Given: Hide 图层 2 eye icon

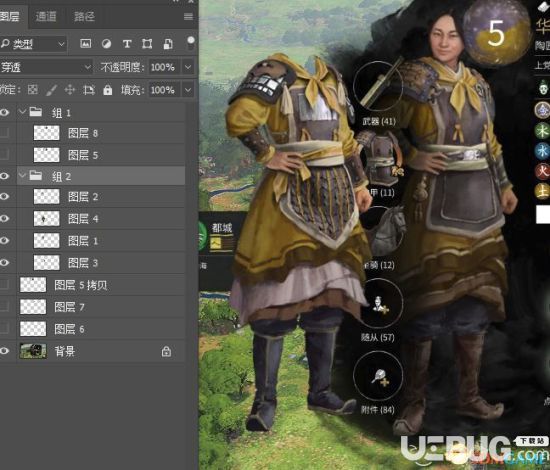Looking at the screenshot, I should tap(4, 196).
